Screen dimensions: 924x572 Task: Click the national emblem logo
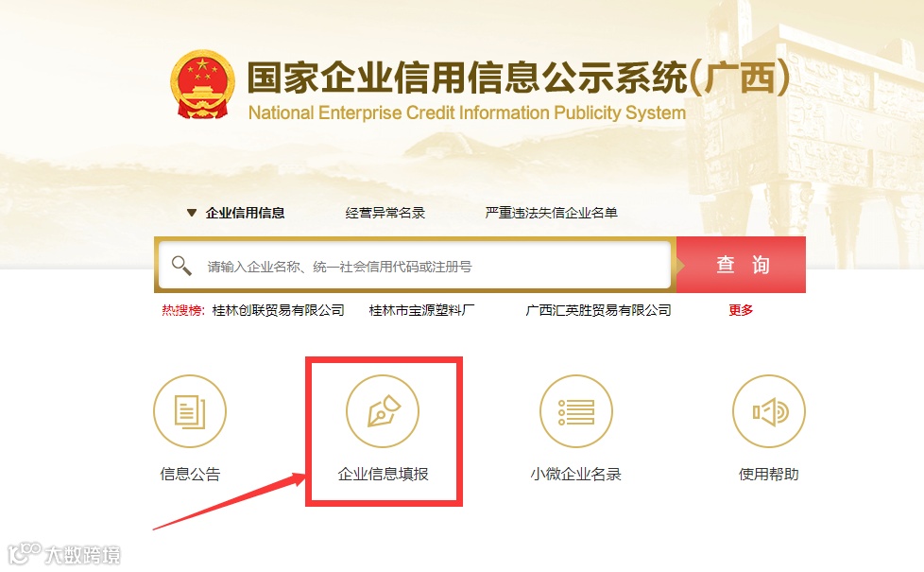click(202, 84)
